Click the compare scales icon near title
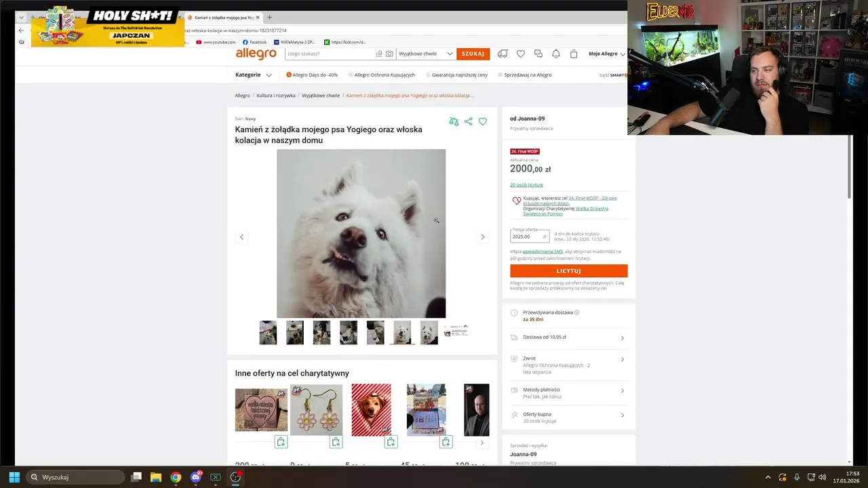Viewport: 868px width, 488px height. (454, 121)
